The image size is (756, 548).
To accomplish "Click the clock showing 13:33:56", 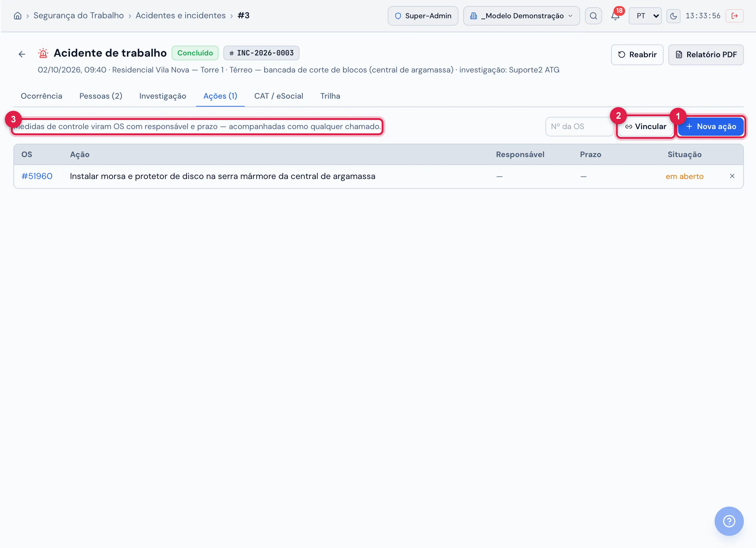I will click(703, 16).
